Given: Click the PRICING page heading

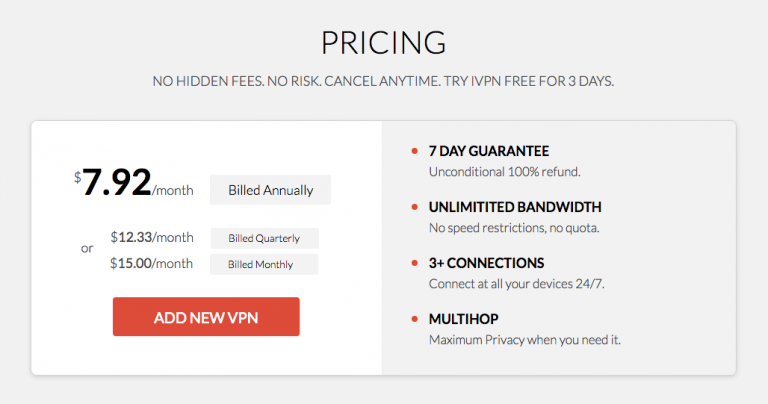Looking at the screenshot, I should (384, 43).
